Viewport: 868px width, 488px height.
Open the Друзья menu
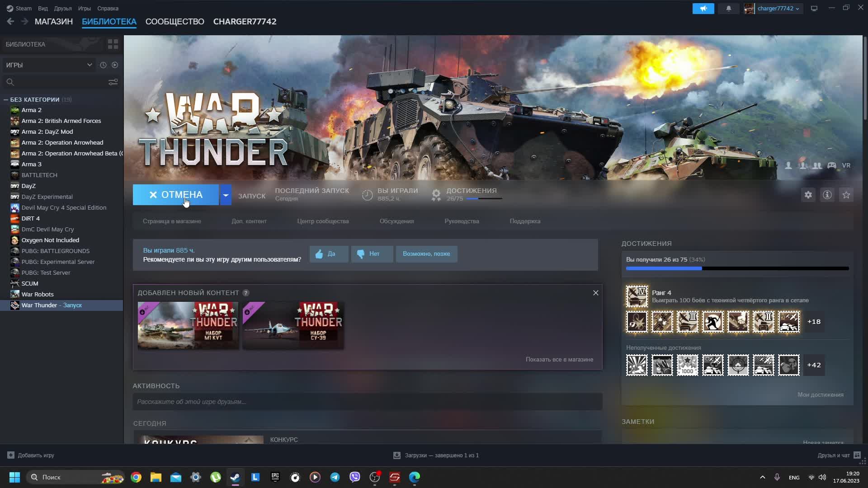62,9
